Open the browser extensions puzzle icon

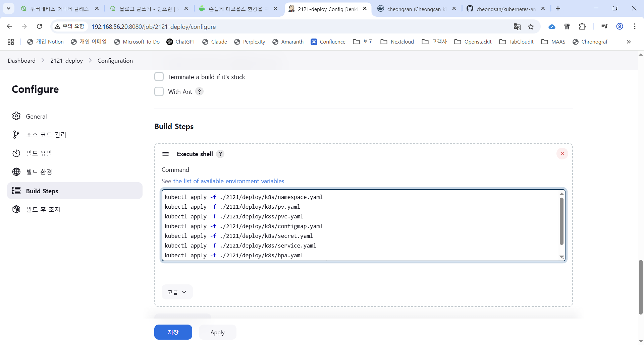[x=583, y=26]
